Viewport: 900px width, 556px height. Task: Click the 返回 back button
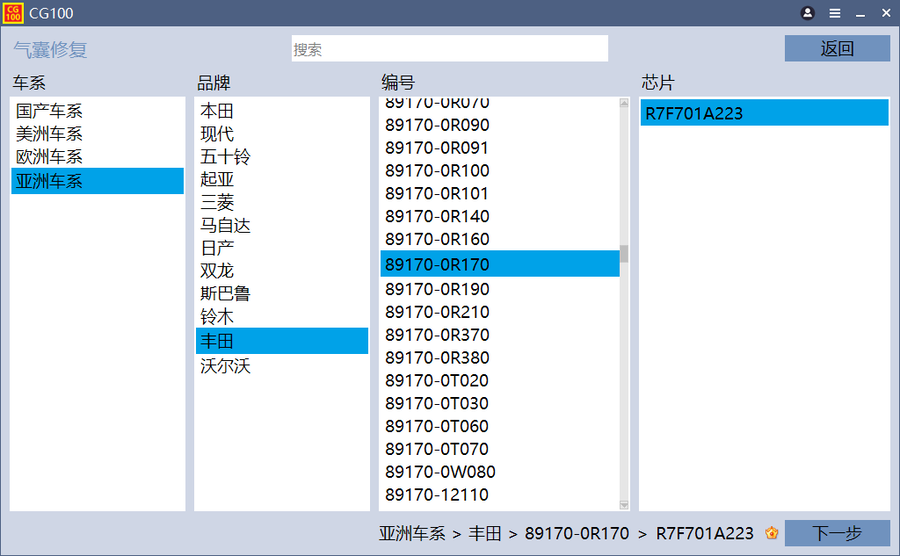click(x=836, y=48)
